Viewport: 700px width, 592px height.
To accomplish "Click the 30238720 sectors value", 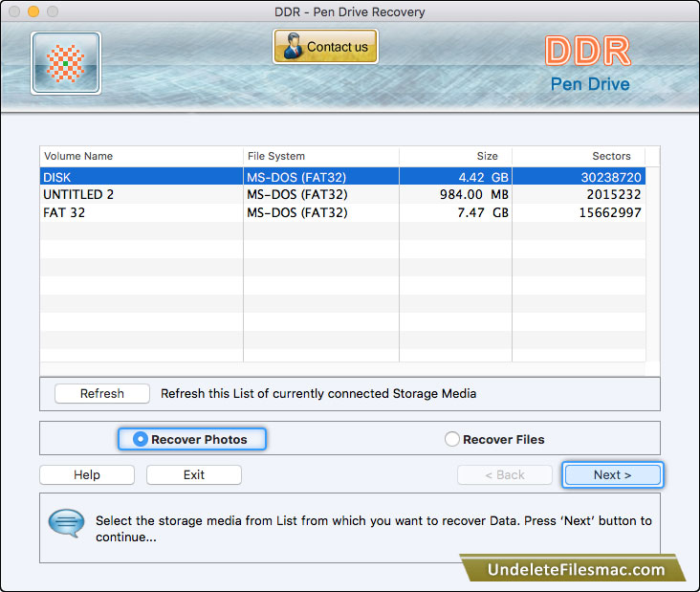I will (x=611, y=177).
